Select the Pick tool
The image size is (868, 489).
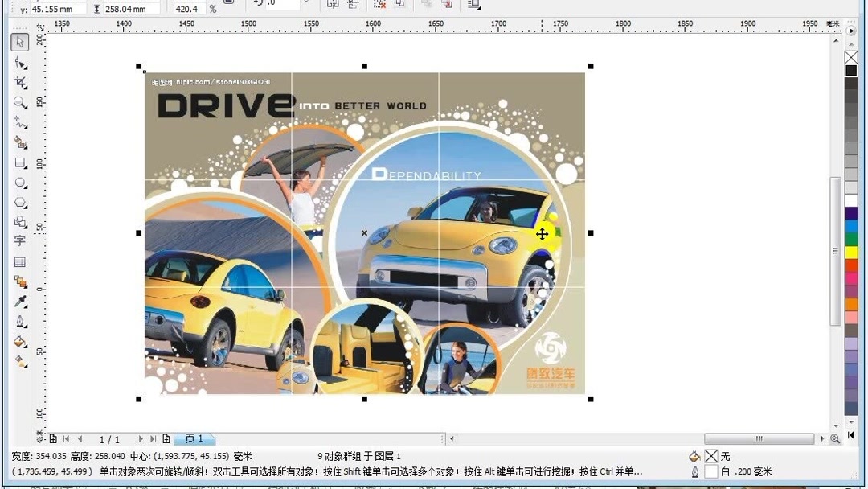(x=19, y=42)
